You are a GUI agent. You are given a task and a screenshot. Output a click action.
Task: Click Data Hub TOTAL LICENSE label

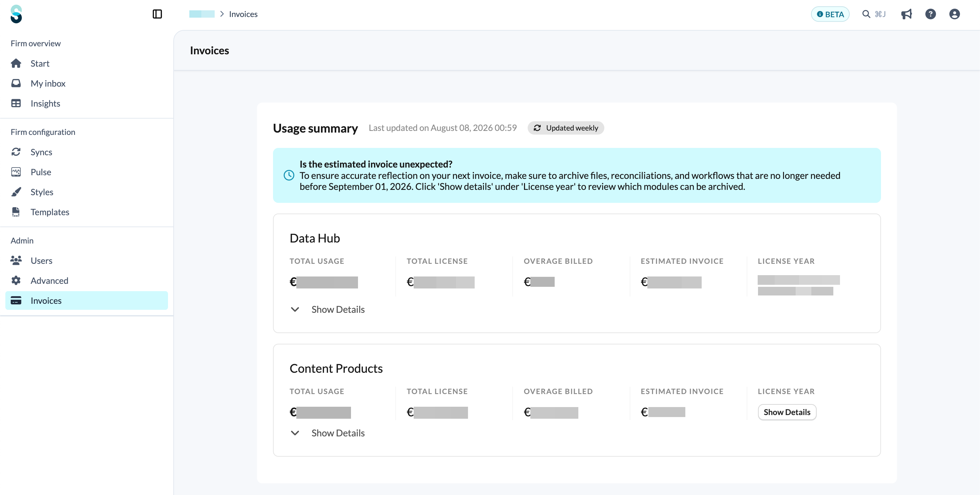point(437,261)
